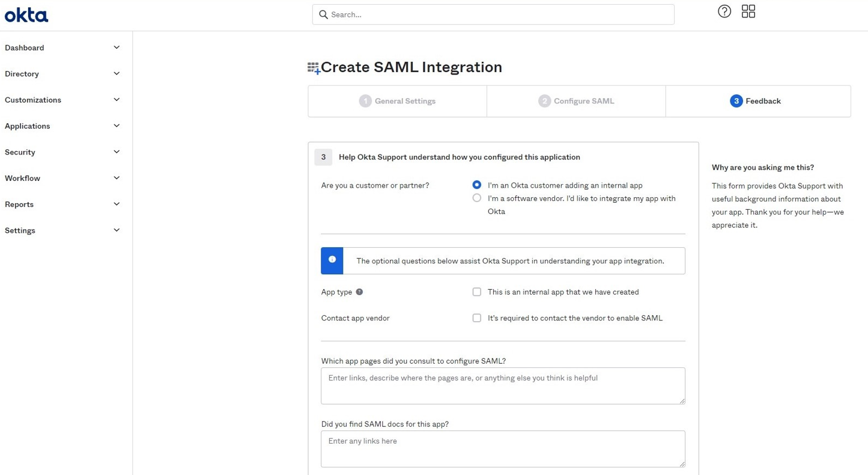The height and width of the screenshot is (475, 868).
Task: Select "I'm an Okta customer" radio option
Action: click(x=477, y=185)
